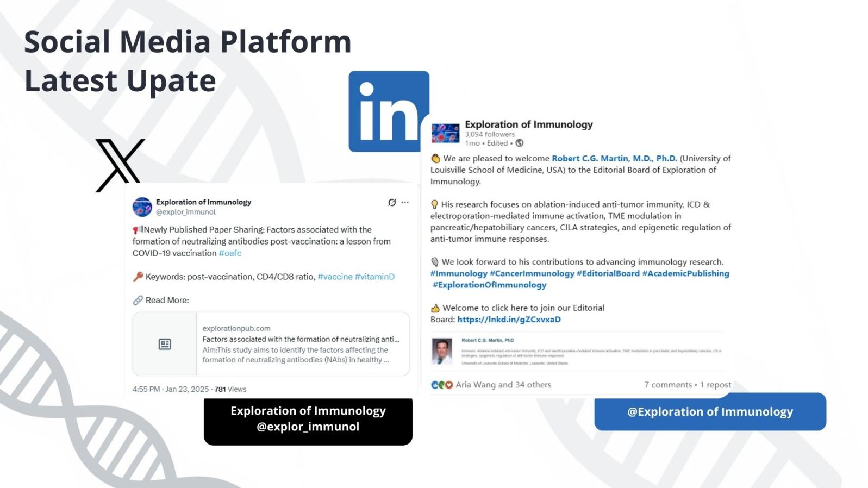868x488 pixels.
Task: Click the LinkedIn logo icon
Action: point(389,111)
